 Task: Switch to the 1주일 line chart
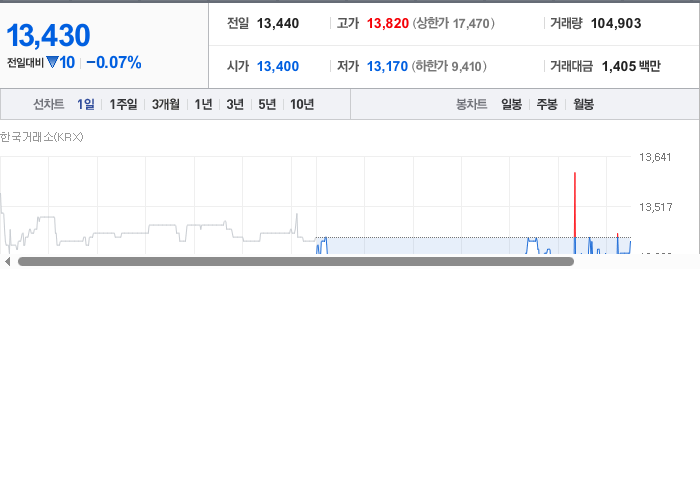tap(123, 104)
